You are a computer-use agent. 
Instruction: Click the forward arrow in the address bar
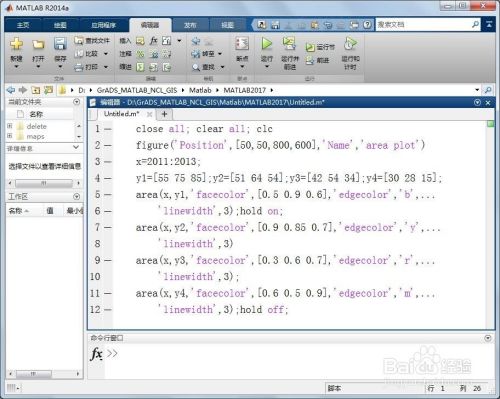pyautogui.click(x=23, y=90)
